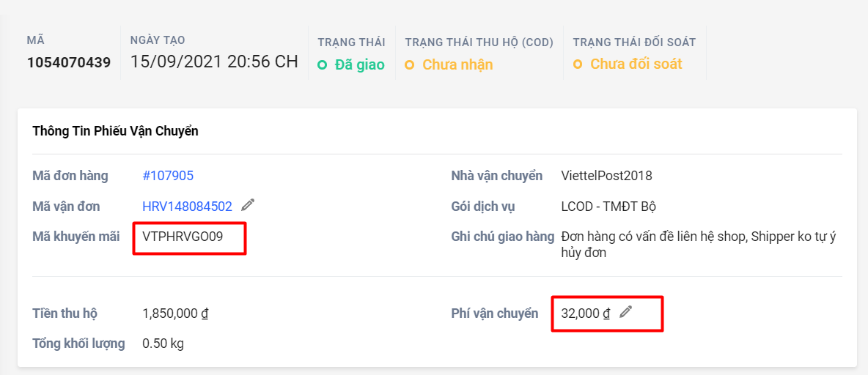The width and height of the screenshot is (868, 375).
Task: Click orange dot beside Chưa đối soát
Action: tap(578, 64)
